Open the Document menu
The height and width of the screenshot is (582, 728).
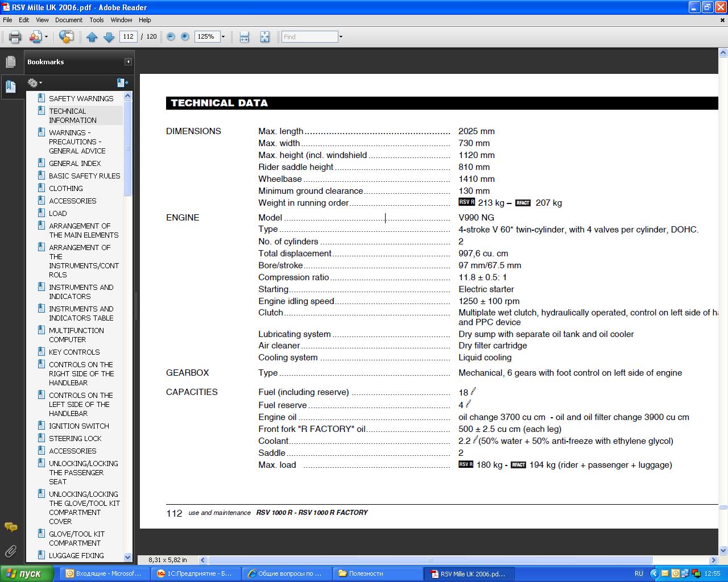[x=69, y=20]
